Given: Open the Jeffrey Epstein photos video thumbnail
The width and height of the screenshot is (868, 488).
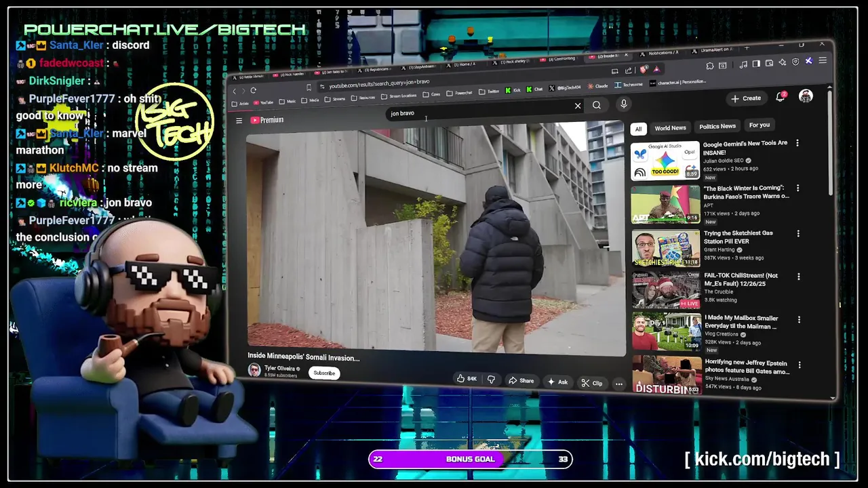Looking at the screenshot, I should 667,374.
